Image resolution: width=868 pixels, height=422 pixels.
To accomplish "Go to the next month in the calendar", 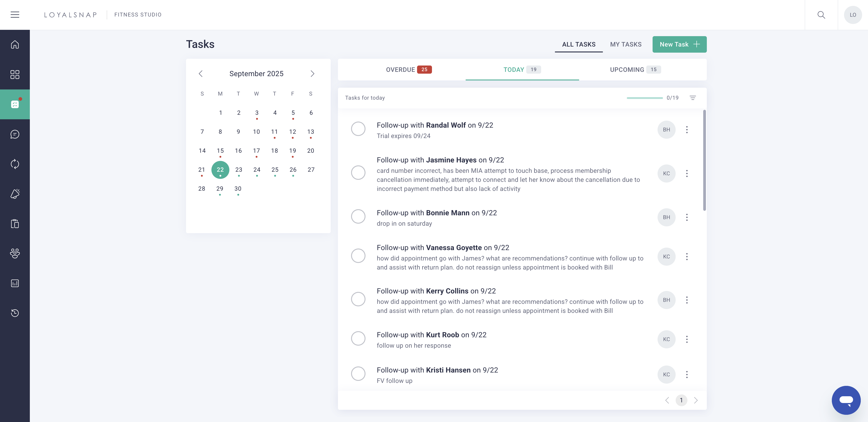I will pyautogui.click(x=312, y=73).
